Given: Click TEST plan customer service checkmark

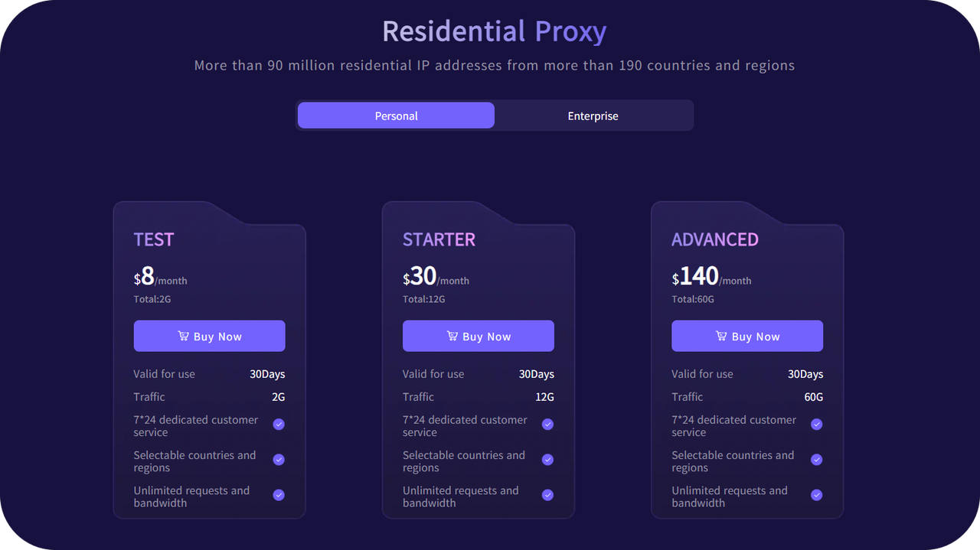Looking at the screenshot, I should (279, 425).
